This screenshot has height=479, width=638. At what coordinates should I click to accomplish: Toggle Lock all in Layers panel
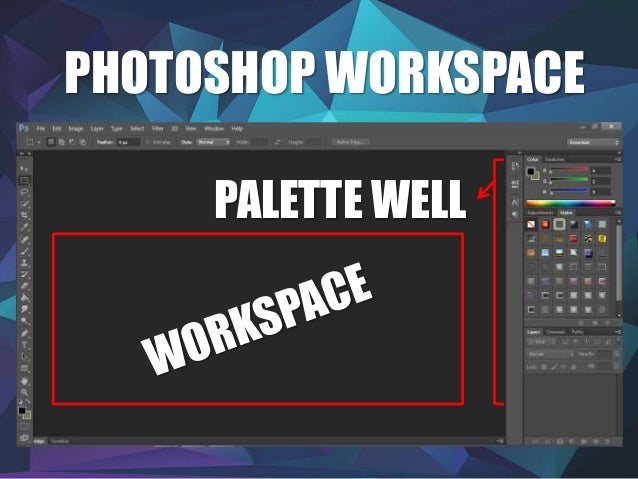tap(573, 367)
